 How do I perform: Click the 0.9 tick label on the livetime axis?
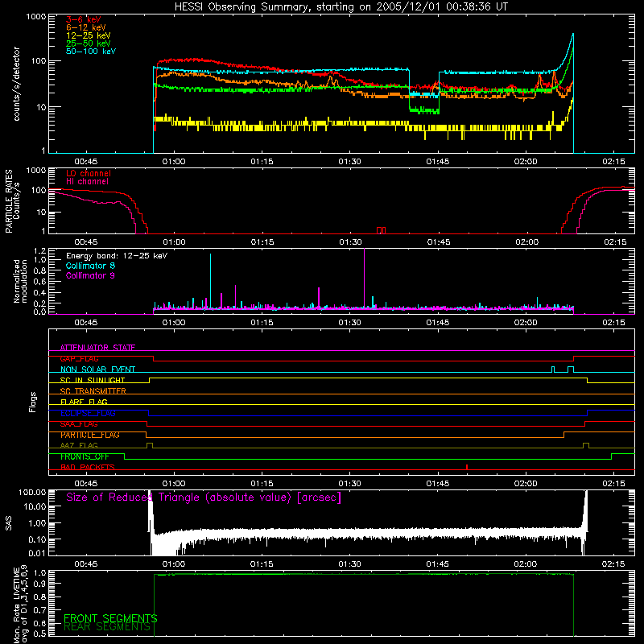point(39,583)
